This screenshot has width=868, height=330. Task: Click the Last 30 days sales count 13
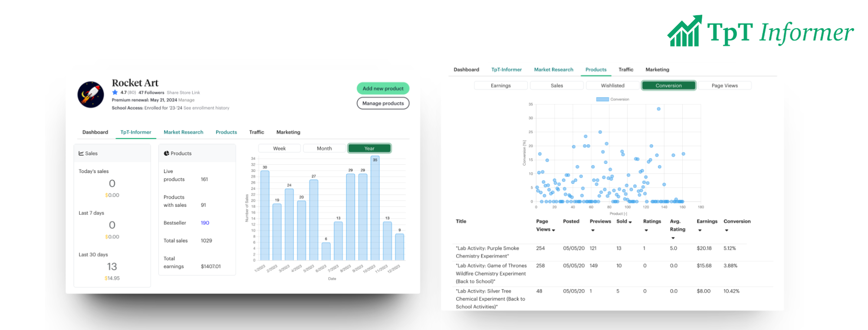(112, 267)
